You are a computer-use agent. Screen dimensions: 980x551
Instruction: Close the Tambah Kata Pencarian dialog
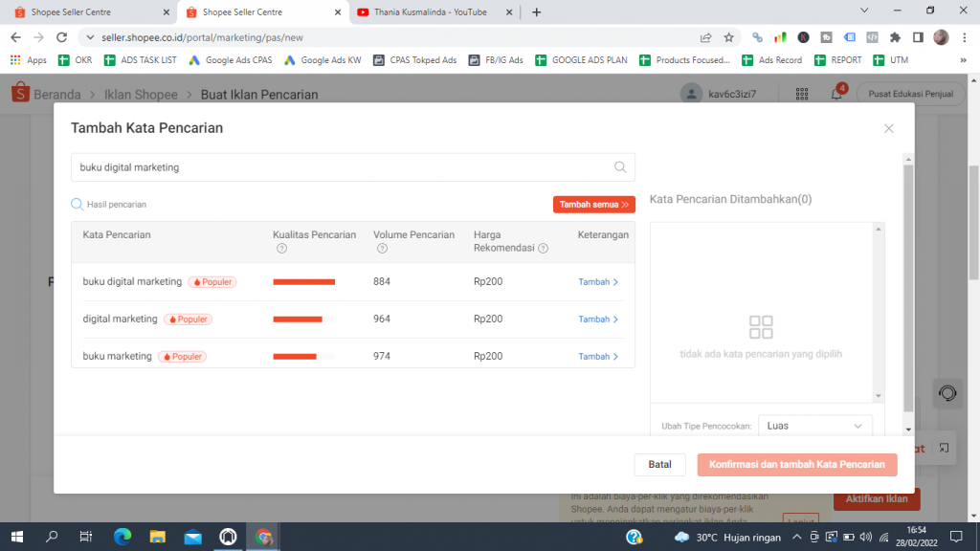888,128
